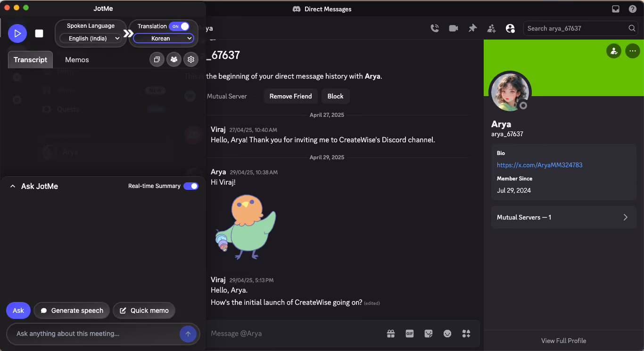Show pinned messages in Discord
The image size is (644, 351).
pos(472,28)
